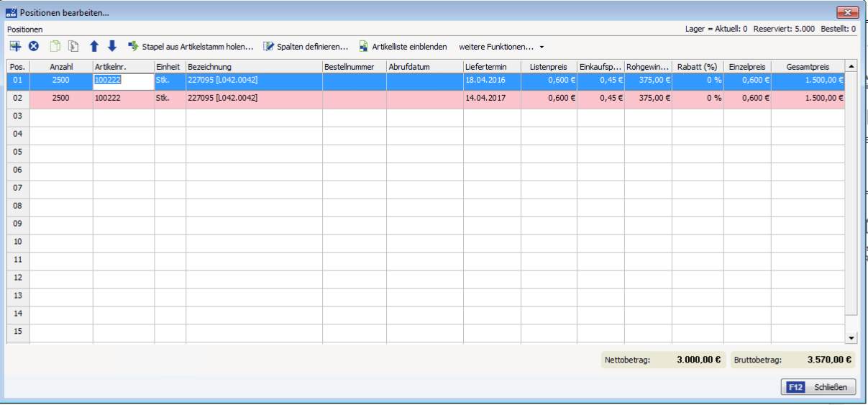Click the Einheit column header

[170, 66]
